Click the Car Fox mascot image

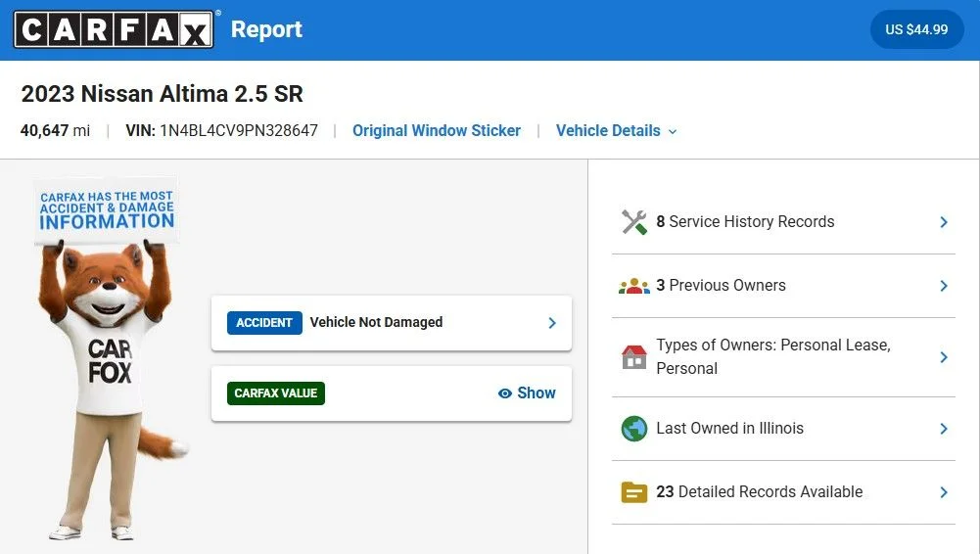pos(108,359)
